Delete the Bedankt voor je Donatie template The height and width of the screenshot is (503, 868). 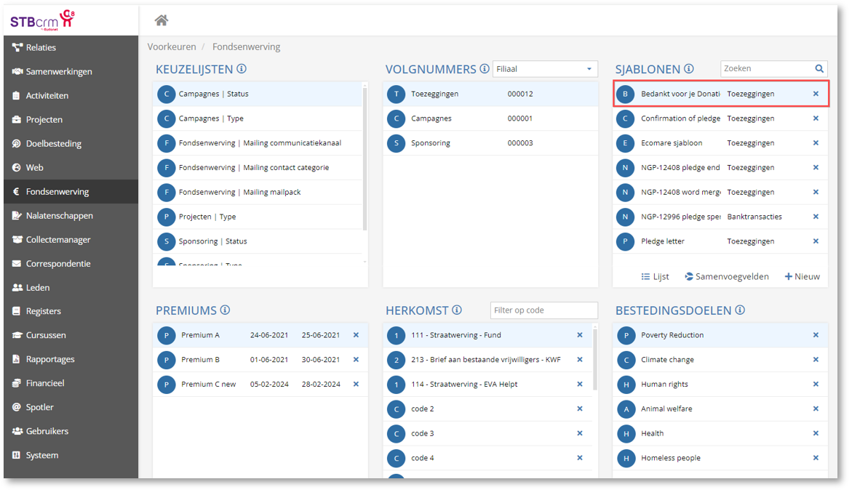(x=816, y=94)
